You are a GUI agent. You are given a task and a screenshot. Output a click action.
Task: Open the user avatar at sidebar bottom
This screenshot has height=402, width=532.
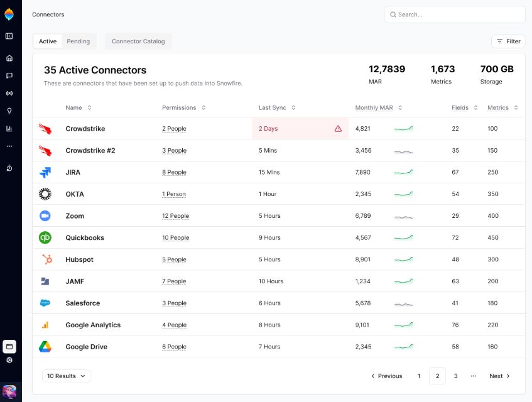[9, 392]
